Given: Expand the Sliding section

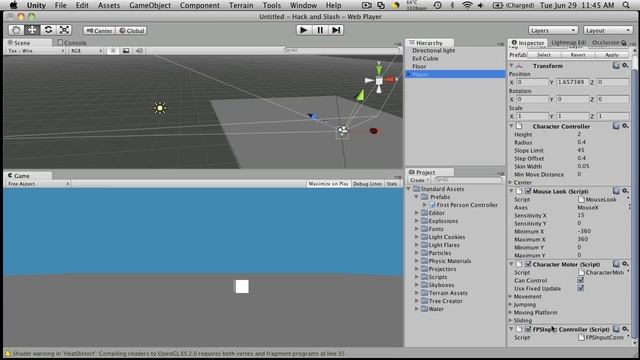Looking at the screenshot, I should tap(511, 320).
